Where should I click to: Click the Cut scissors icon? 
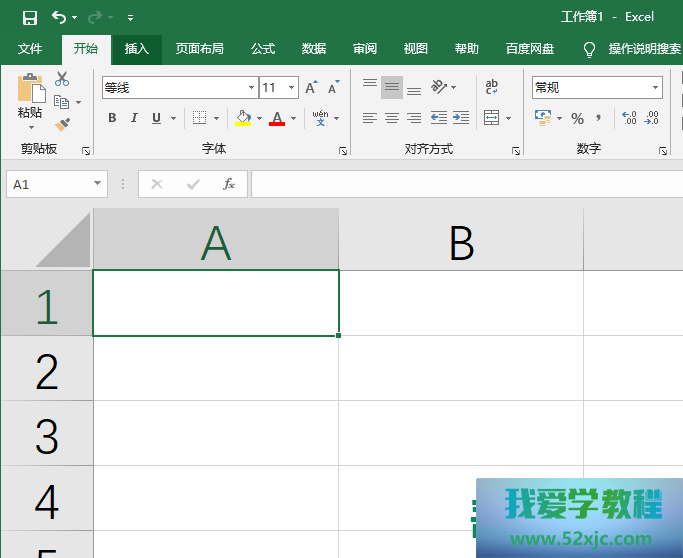(x=62, y=79)
